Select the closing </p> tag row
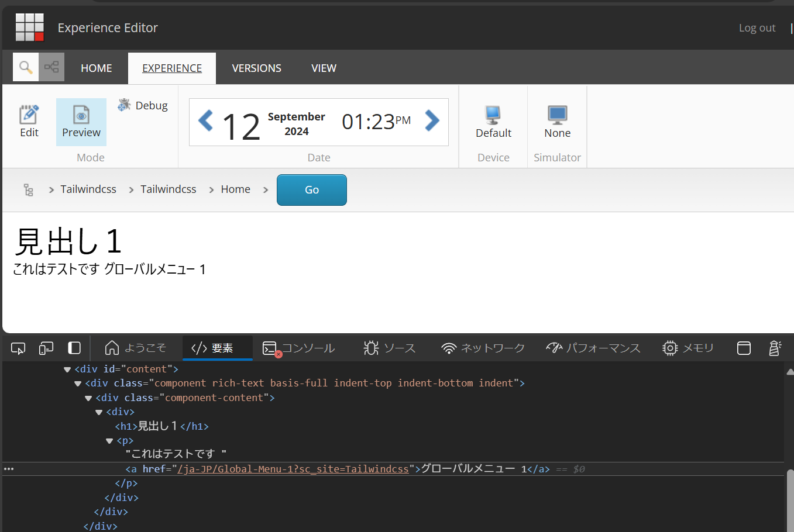Image resolution: width=794 pixels, height=532 pixels. tap(126, 483)
